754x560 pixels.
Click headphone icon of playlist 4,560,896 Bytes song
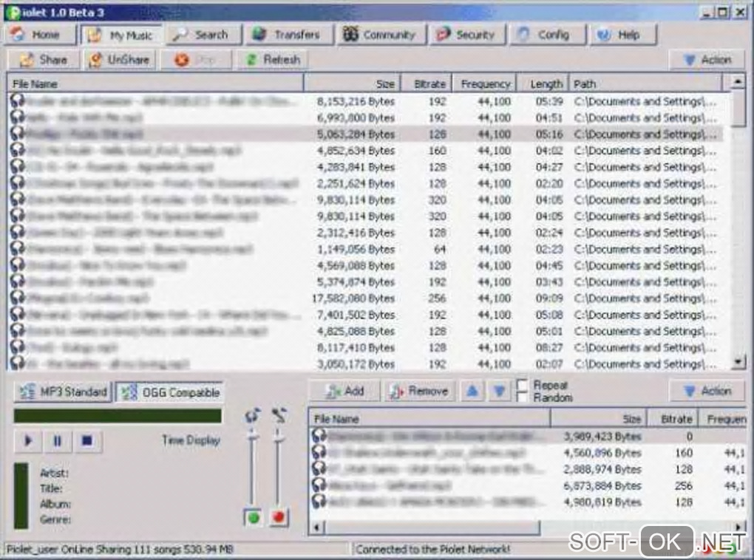pyautogui.click(x=319, y=452)
